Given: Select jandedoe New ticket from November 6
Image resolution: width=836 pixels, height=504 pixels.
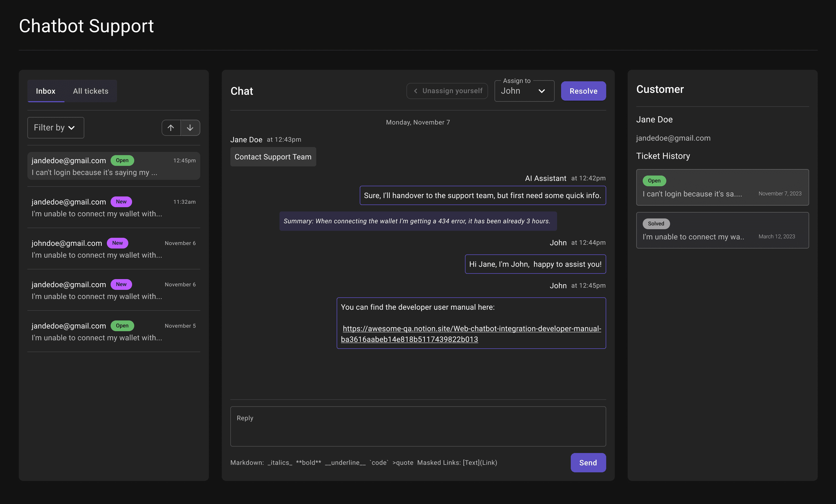Looking at the screenshot, I should coord(113,290).
